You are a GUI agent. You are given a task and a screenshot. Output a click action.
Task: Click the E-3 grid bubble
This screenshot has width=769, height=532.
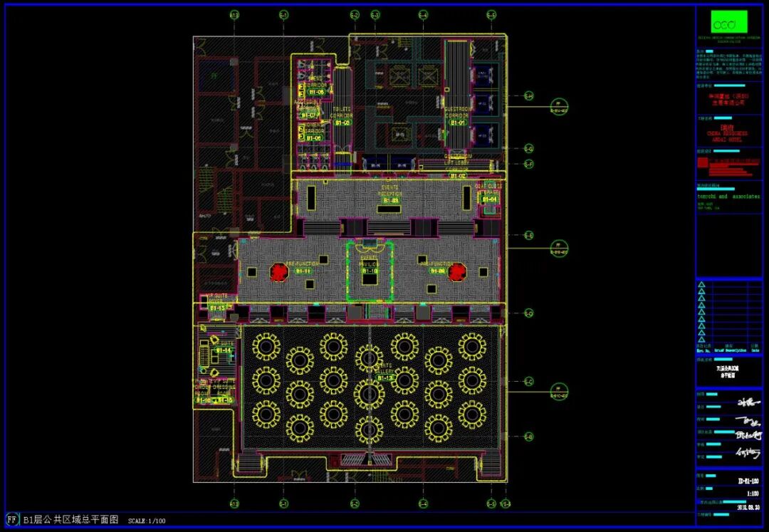(375, 15)
